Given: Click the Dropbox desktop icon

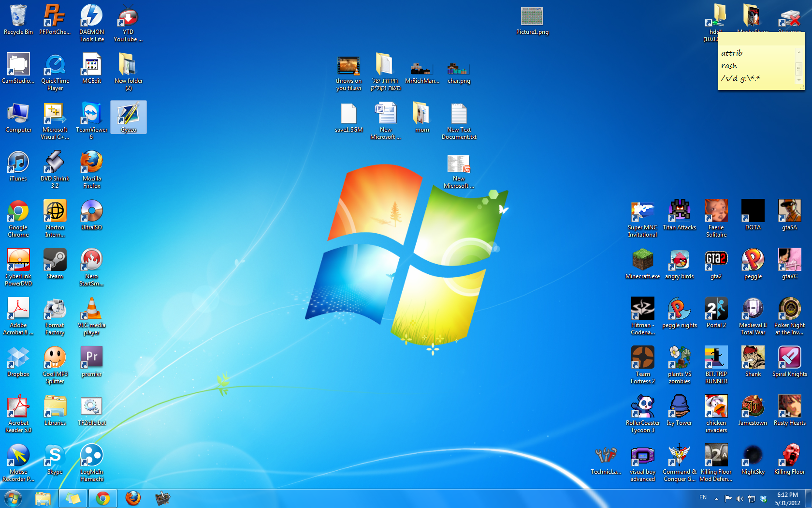Looking at the screenshot, I should (x=18, y=362).
